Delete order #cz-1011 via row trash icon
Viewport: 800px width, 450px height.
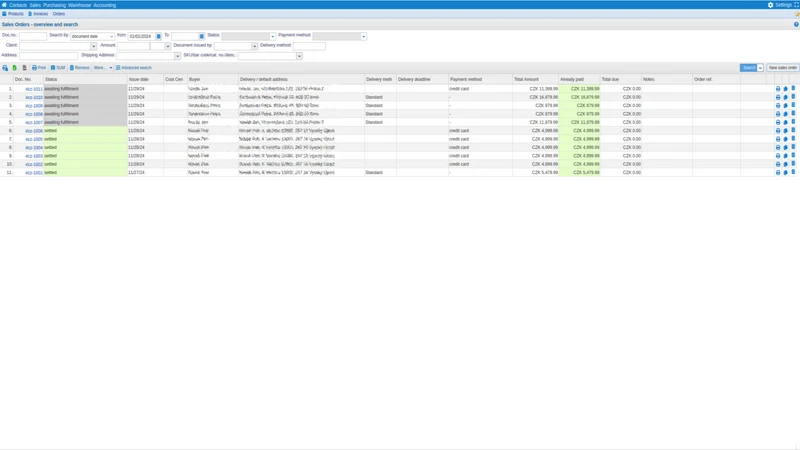793,88
